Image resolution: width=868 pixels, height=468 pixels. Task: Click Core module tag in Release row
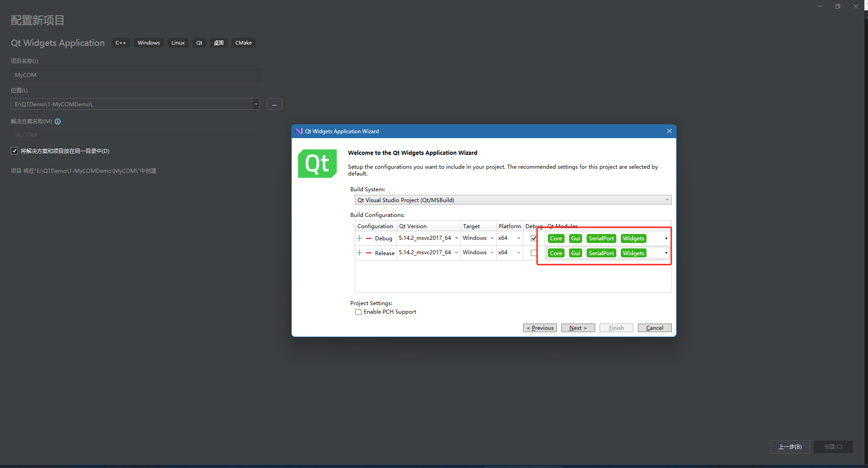coord(556,253)
